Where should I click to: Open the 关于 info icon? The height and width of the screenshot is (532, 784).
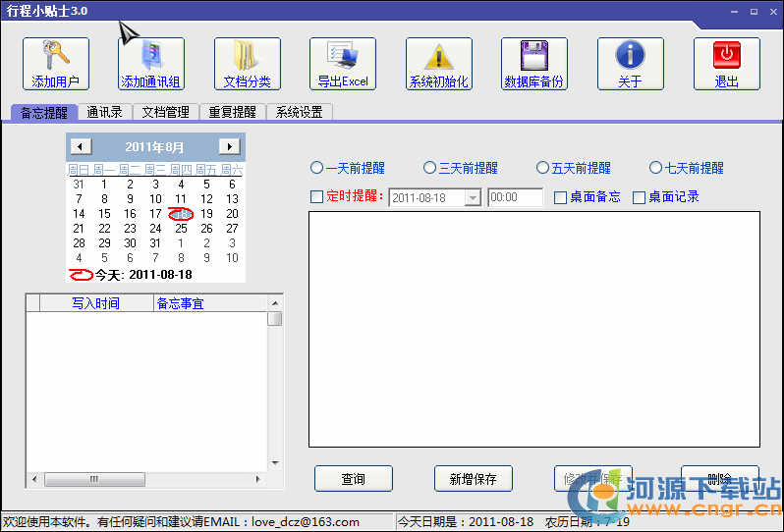click(x=630, y=56)
